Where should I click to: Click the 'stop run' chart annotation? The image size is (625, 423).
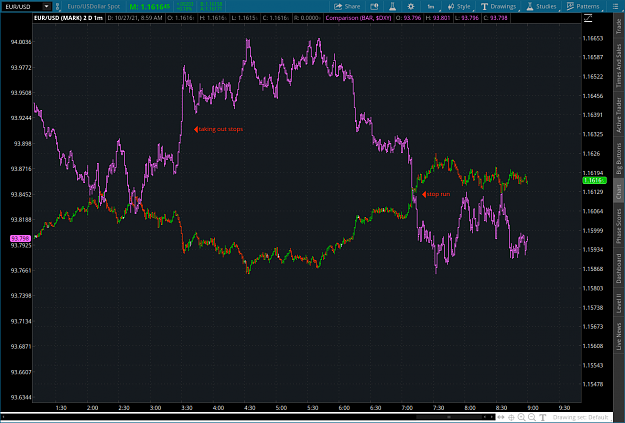[x=438, y=194]
